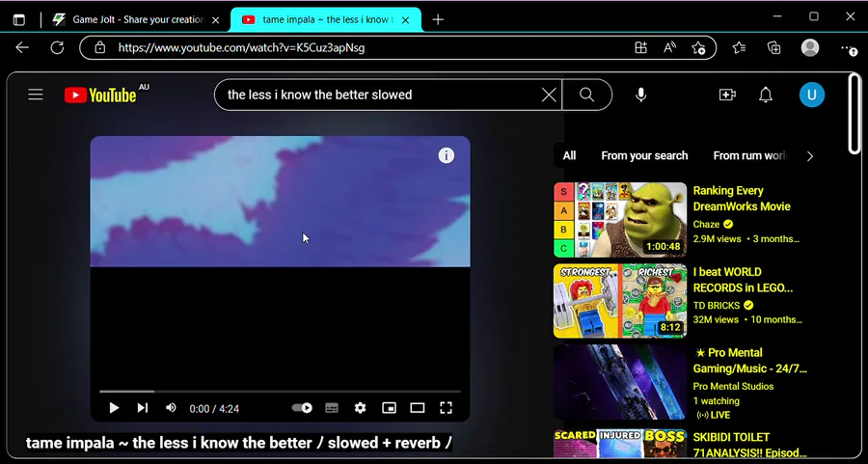Image resolution: width=868 pixels, height=464 pixels.
Task: Switch to the Game Jolt tab
Action: click(x=136, y=19)
